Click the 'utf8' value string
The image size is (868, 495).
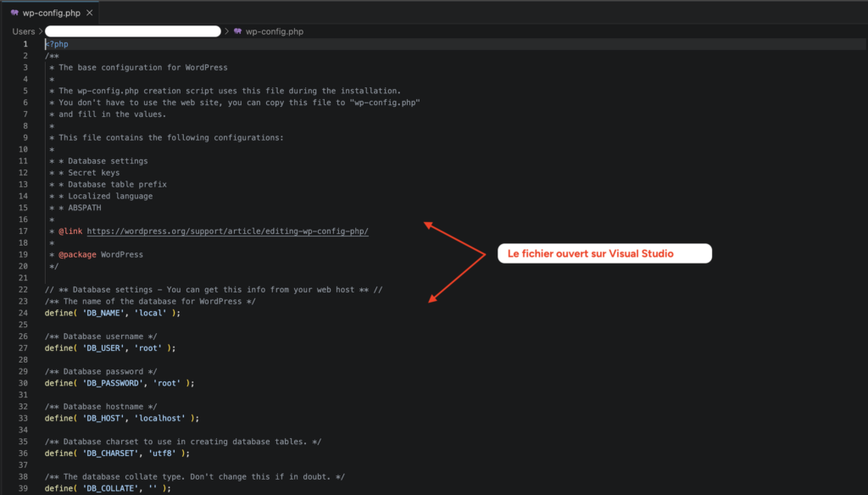162,453
